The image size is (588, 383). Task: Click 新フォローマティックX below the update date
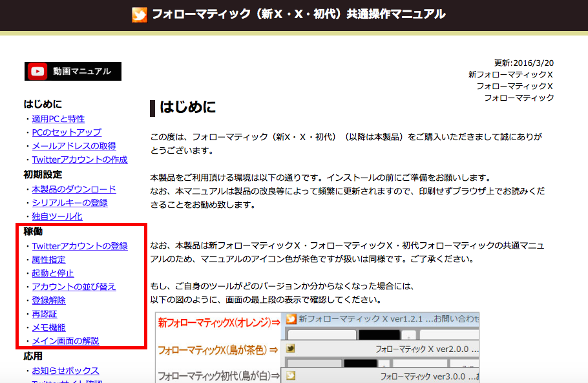pos(510,74)
